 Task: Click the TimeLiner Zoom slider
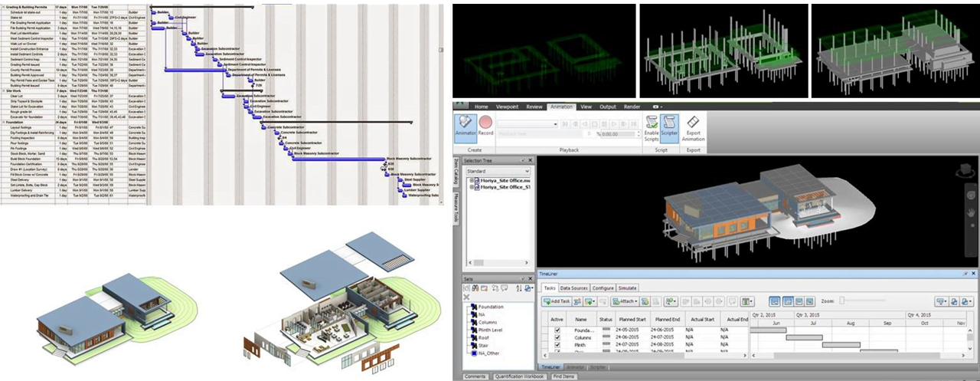click(x=865, y=301)
